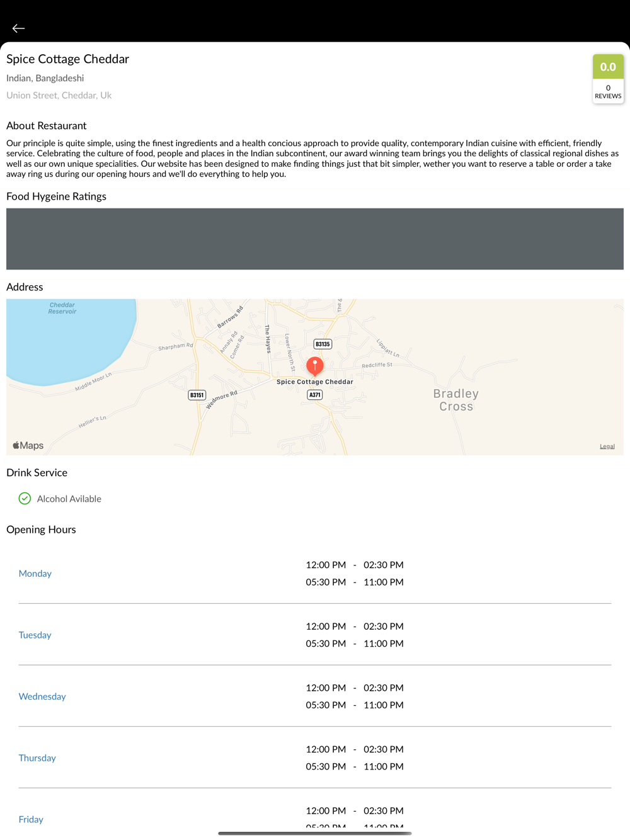Viewport: 630px width, 840px height.
Task: Tap the Sharpham Rd label on map
Action: coord(176,346)
